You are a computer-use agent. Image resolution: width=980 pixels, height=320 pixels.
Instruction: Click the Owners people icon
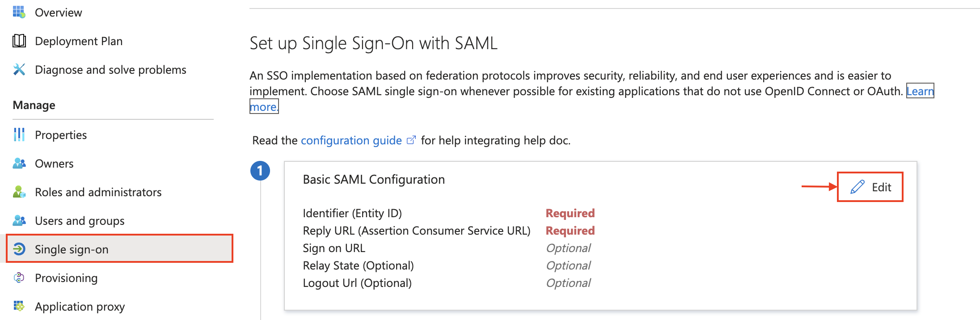coord(19,163)
